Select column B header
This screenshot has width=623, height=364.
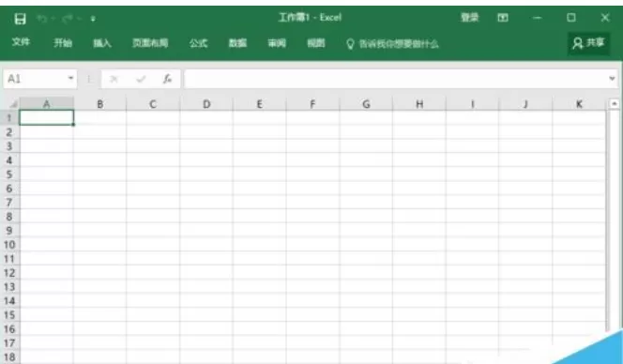[99, 104]
